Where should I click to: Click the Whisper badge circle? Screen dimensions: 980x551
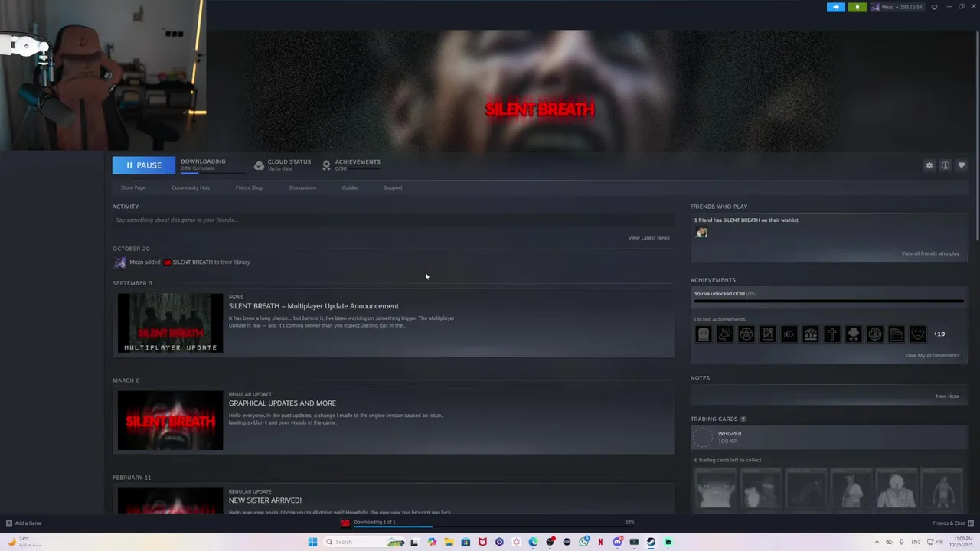(x=703, y=437)
